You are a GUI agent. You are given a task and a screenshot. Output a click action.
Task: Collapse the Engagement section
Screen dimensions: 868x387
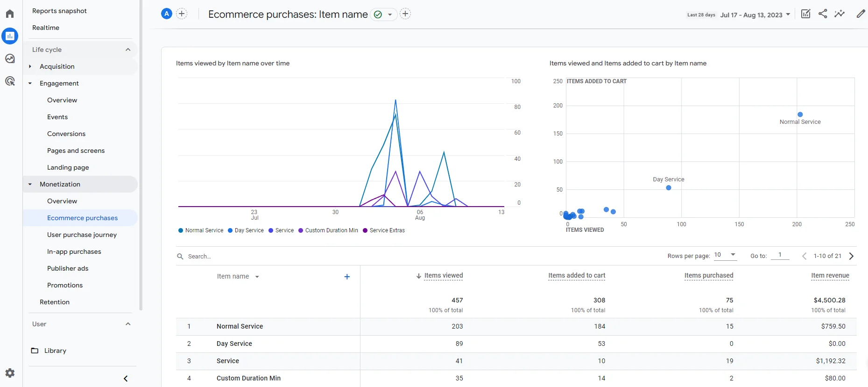30,83
